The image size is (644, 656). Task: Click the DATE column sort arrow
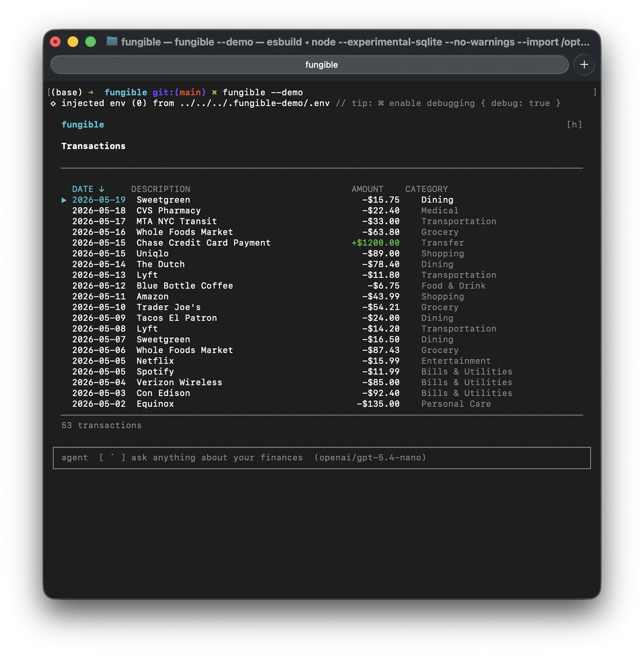point(101,189)
